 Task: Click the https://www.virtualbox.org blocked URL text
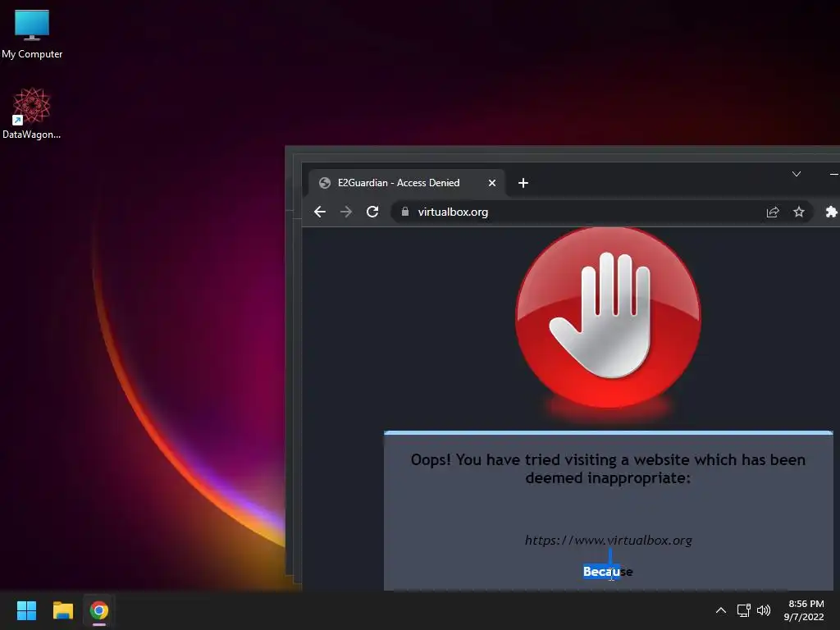coord(608,540)
